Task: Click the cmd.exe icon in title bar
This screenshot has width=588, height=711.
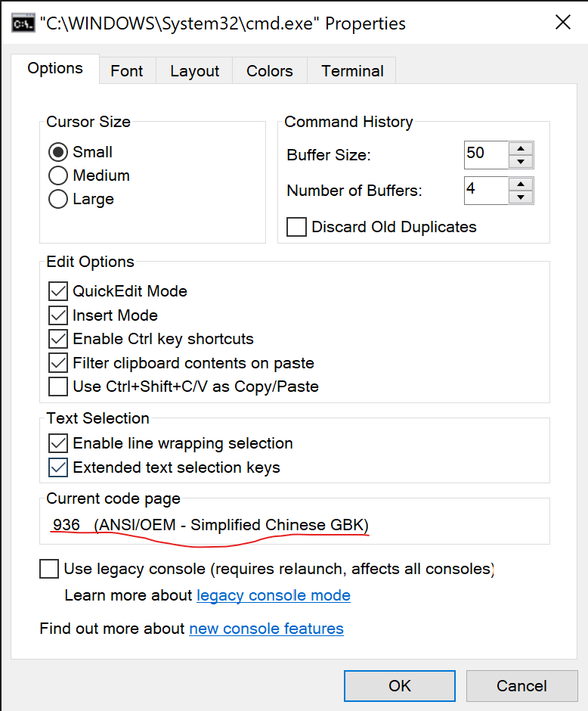Action: pyautogui.click(x=21, y=23)
